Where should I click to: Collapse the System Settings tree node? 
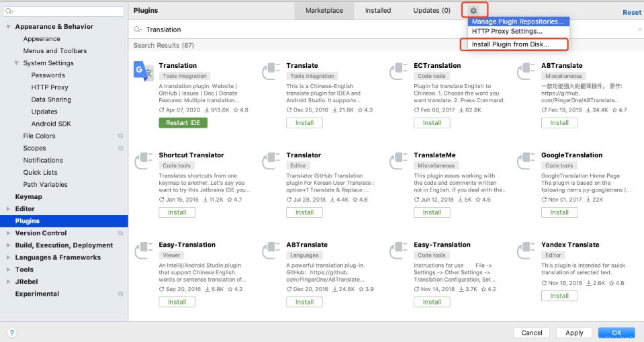[17, 63]
